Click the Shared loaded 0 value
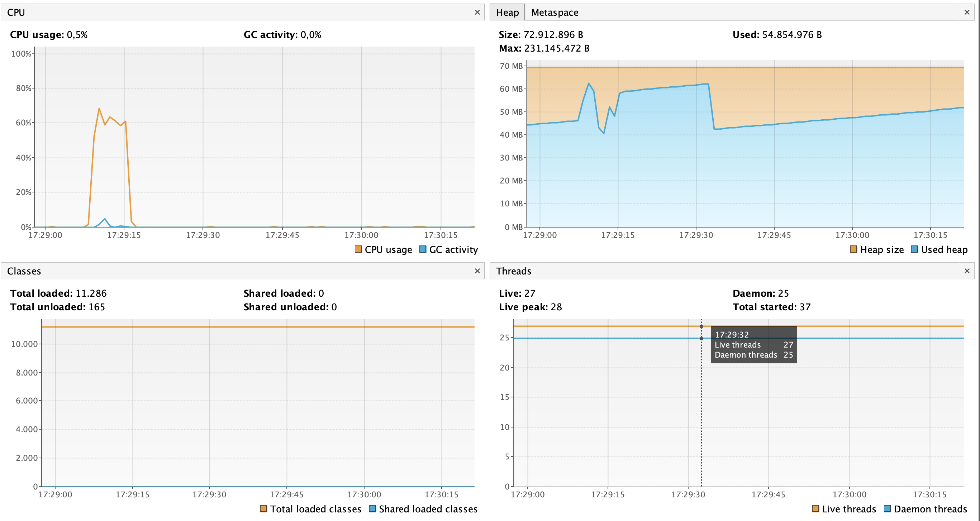Viewport: 980px width, 521px height. point(321,293)
